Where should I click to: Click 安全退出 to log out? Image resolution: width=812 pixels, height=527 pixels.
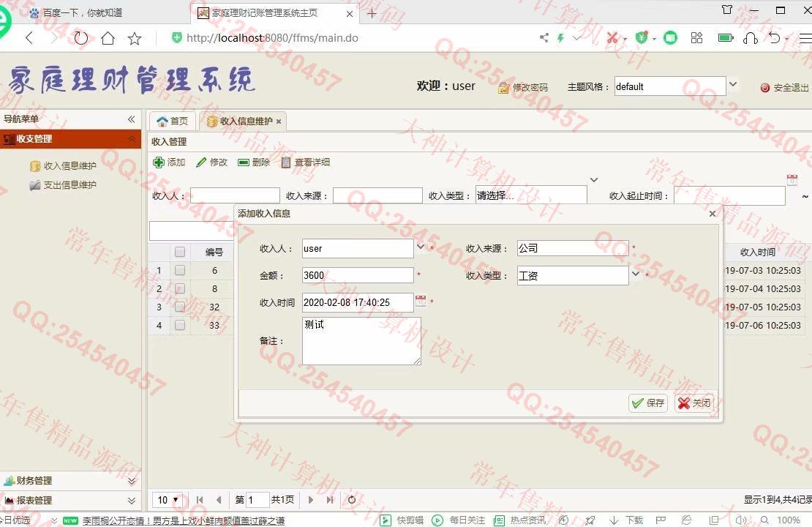tap(784, 88)
